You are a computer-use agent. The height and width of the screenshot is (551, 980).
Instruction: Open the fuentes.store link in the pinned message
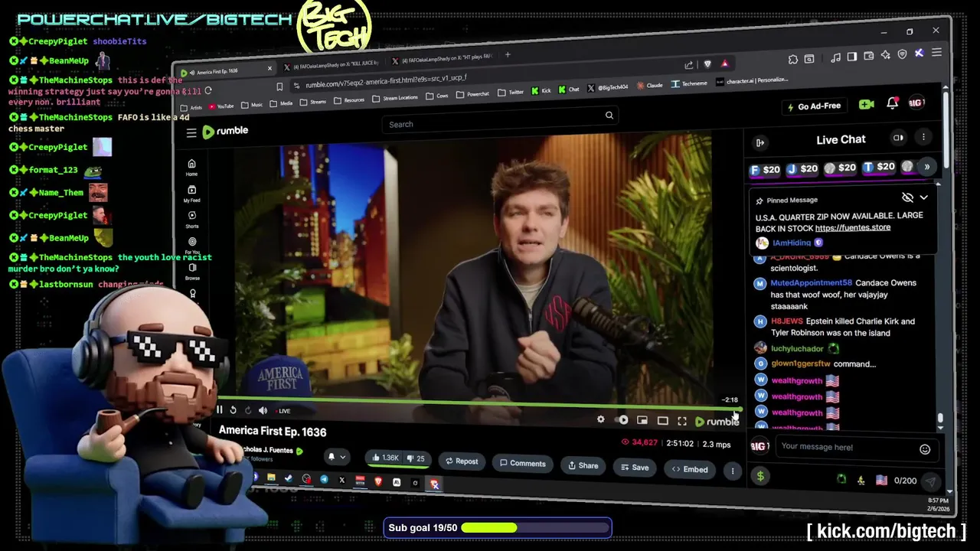point(852,227)
